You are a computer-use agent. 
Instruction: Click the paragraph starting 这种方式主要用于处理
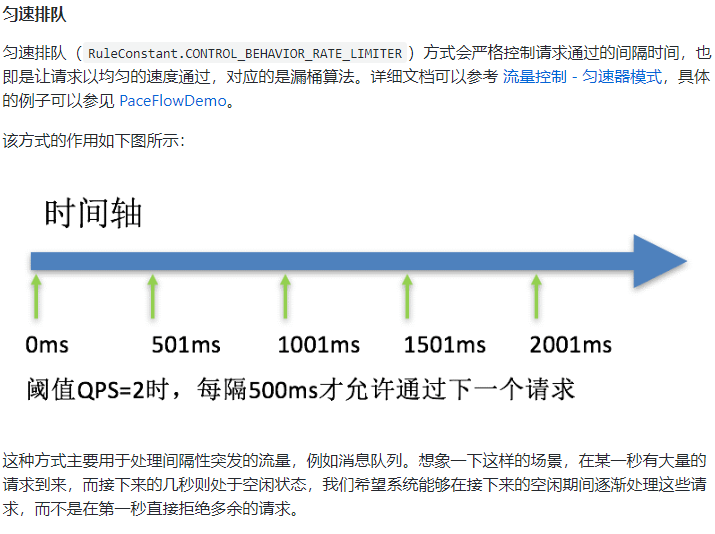click(355, 484)
